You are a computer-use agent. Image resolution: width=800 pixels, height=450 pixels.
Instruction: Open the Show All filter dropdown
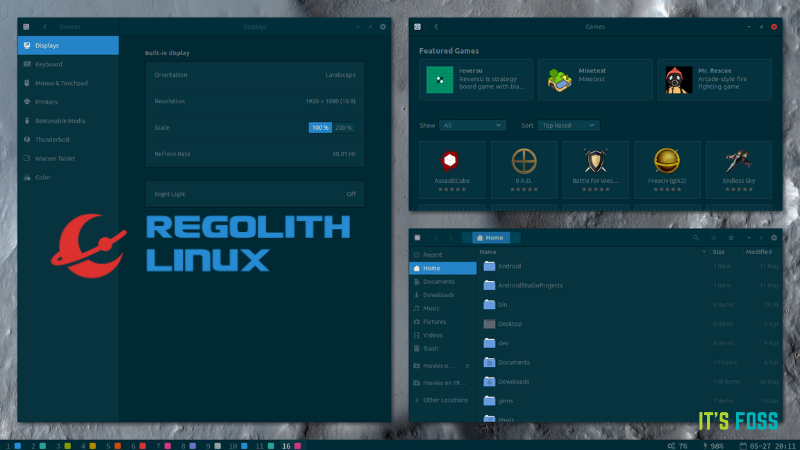(x=472, y=126)
